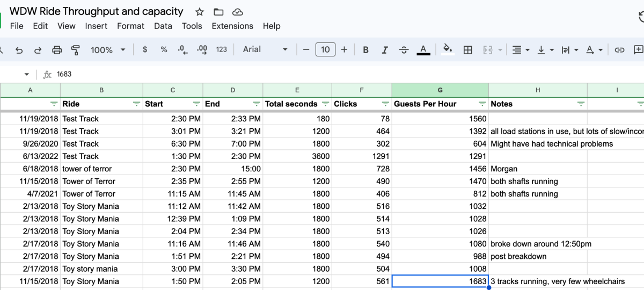Viewport: 644px width, 290px height.
Task: Click the print icon in toolbar
Action: pos(57,50)
